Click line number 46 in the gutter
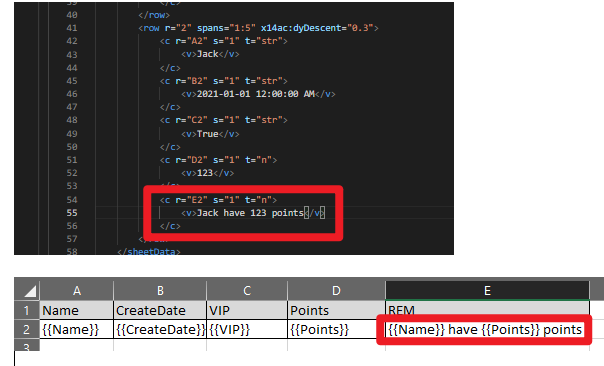The width and height of the screenshot is (604, 366). 72,94
